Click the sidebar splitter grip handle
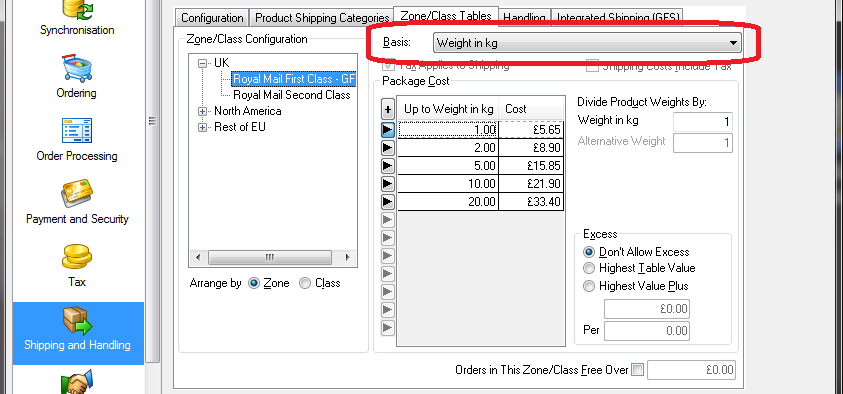The width and height of the screenshot is (843, 394). coord(152,121)
